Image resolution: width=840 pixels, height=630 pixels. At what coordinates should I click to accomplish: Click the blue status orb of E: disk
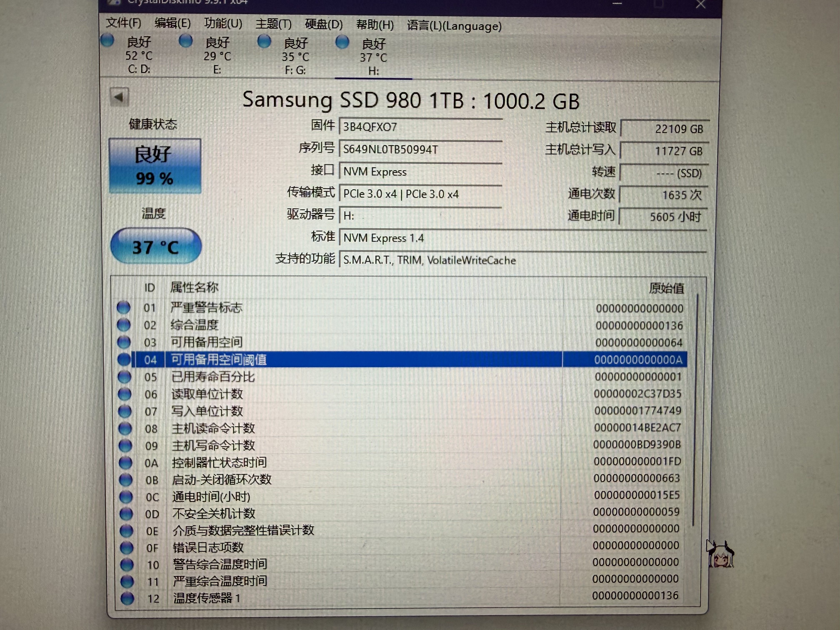coord(186,41)
